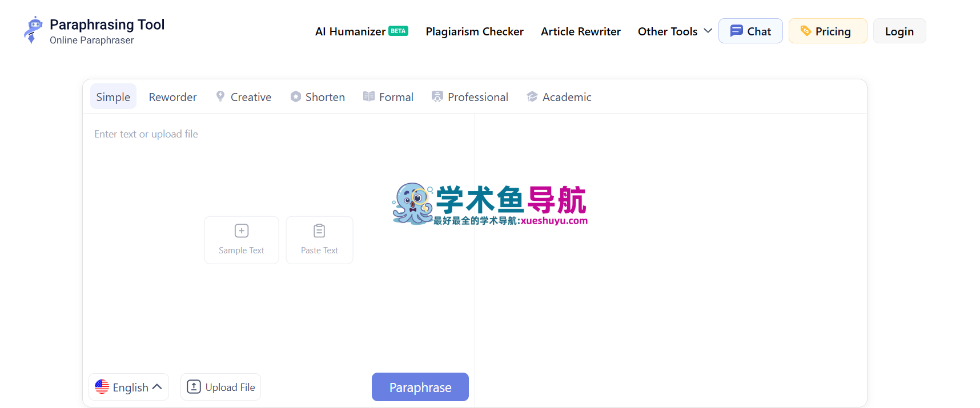Screen dimensions: 980x408
Task: Open the Plagiarism Checker link
Action: (x=475, y=31)
